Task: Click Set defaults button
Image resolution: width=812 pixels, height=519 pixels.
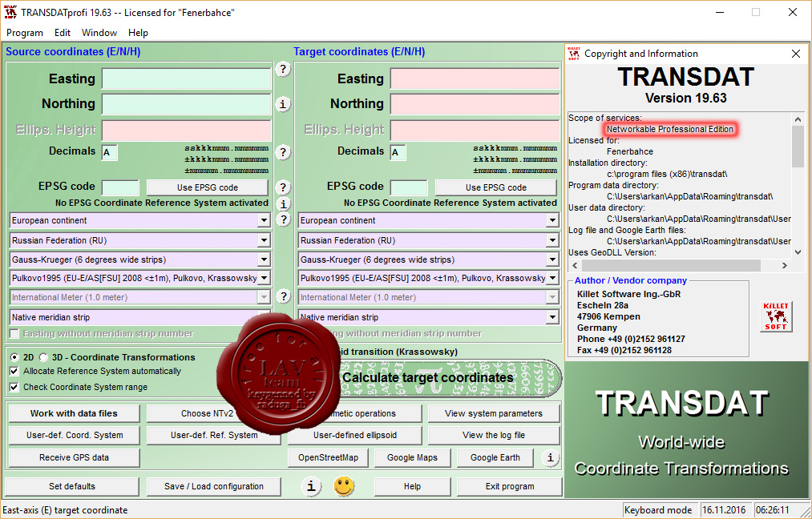Action: [72, 486]
